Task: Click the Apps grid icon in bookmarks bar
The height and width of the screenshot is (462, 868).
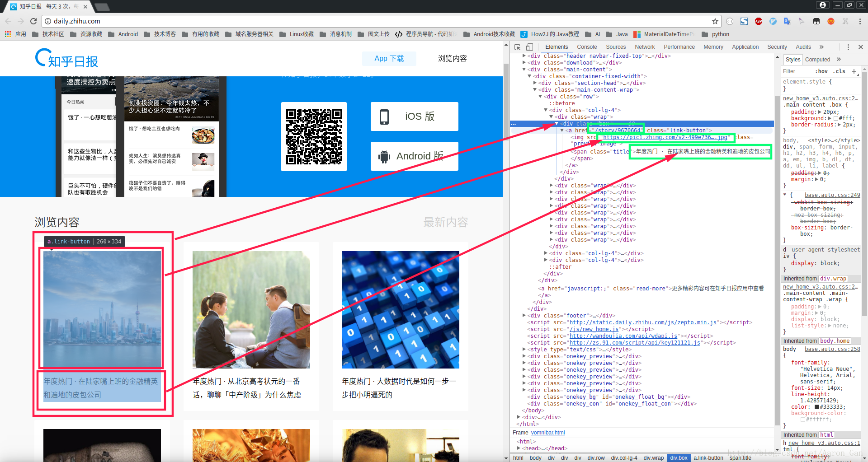Action: [8, 34]
